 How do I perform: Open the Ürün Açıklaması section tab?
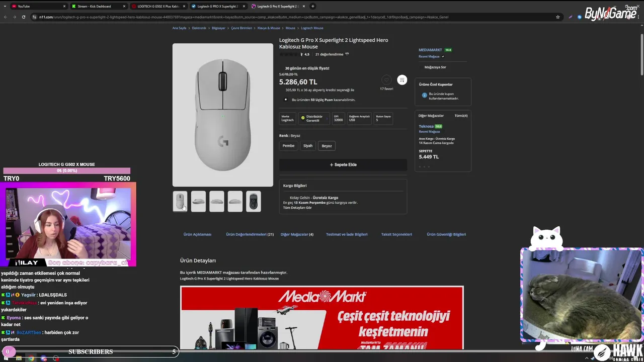click(197, 234)
